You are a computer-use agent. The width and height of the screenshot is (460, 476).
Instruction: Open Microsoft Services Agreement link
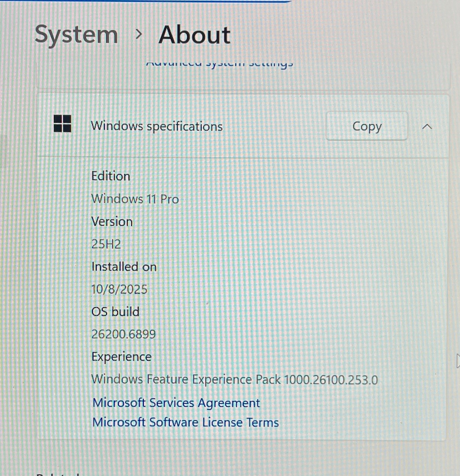coord(176,403)
